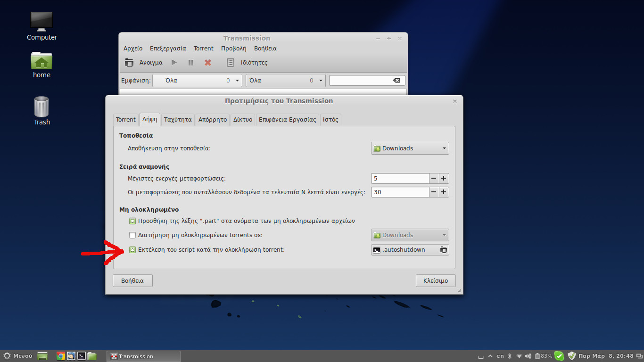The image size is (644, 362).
Task: Increase the 30 minutes value with plus
Action: pyautogui.click(x=444, y=192)
